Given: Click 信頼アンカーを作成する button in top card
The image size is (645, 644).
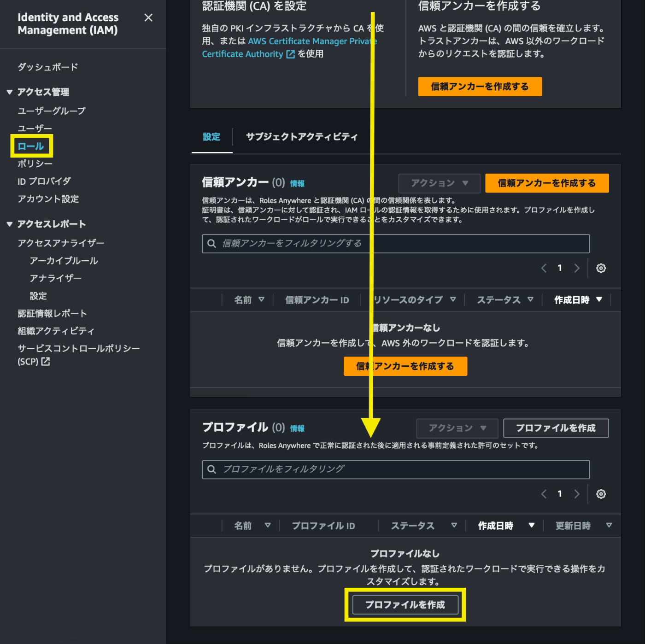Looking at the screenshot, I should [x=480, y=87].
